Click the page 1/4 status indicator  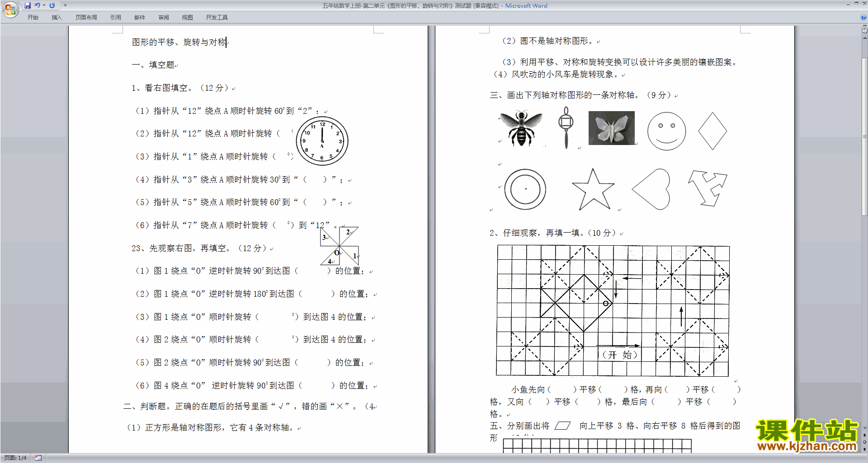15,458
